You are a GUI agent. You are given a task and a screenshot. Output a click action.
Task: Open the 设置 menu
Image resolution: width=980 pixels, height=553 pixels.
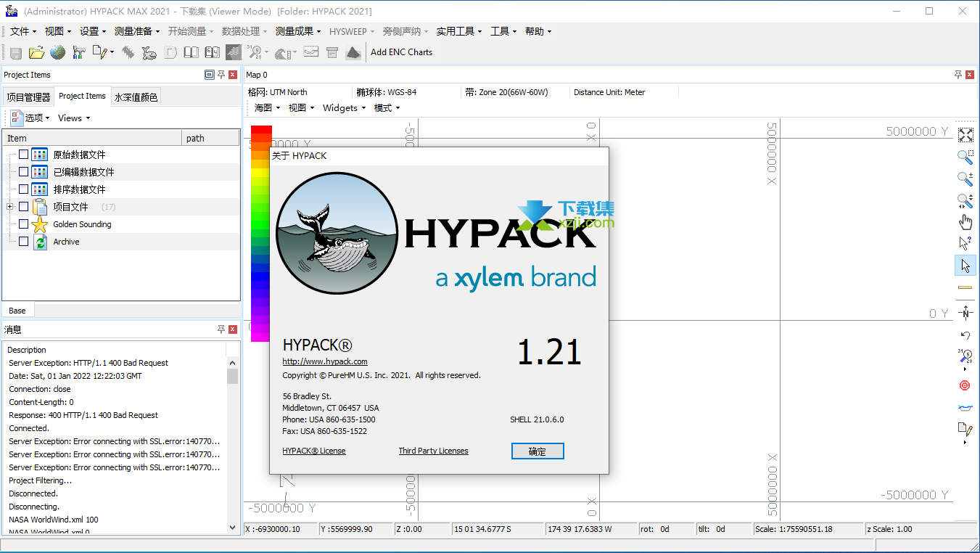pyautogui.click(x=93, y=31)
